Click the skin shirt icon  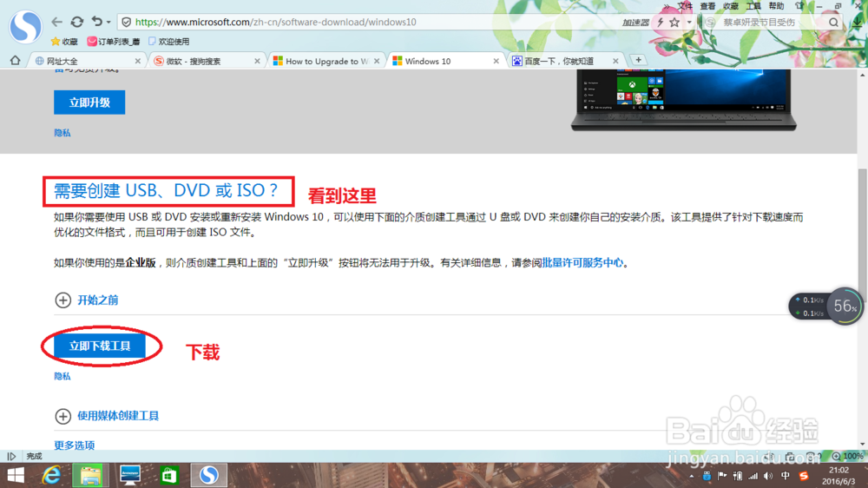pyautogui.click(x=799, y=6)
